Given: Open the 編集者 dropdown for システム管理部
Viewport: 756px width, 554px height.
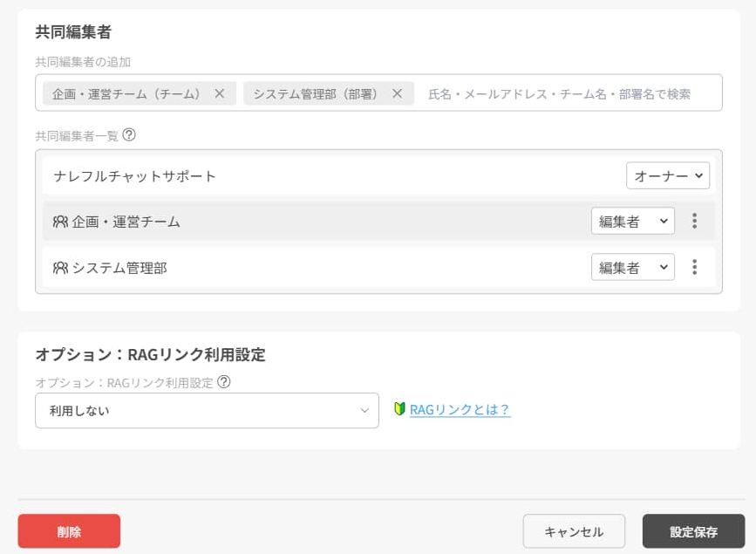Looking at the screenshot, I should pos(633,267).
